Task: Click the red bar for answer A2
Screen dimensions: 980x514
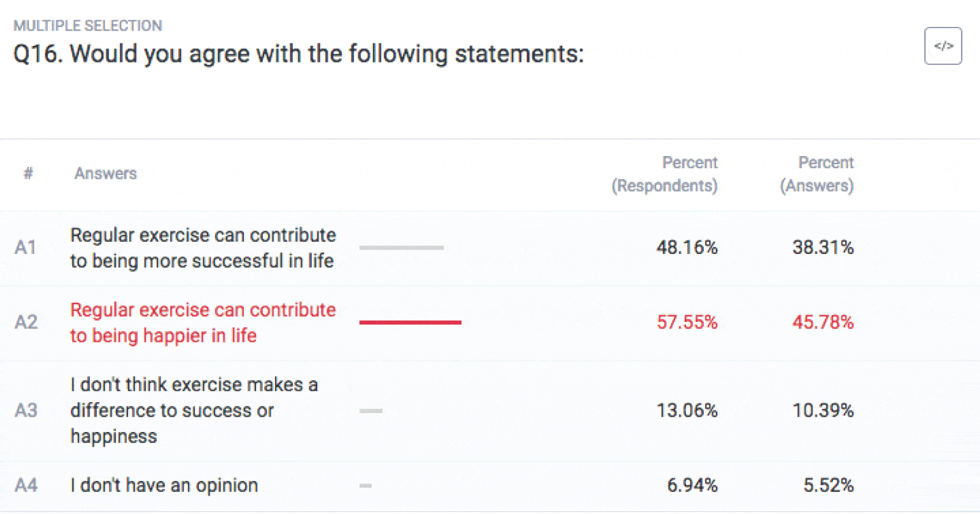Action: point(410,322)
